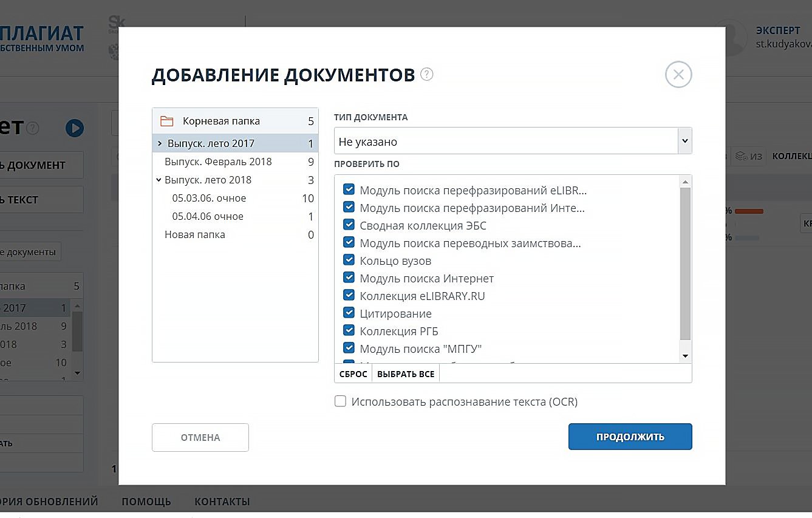Click the Сброс button
Viewport: 812px width, 518px height.
[353, 374]
